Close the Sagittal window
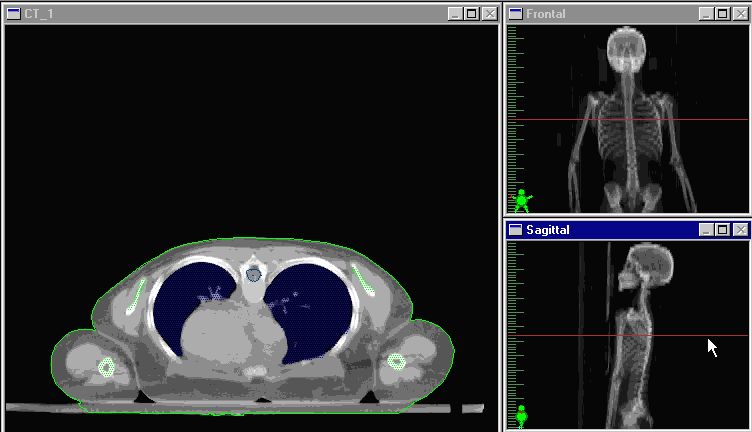This screenshot has width=752, height=432. [x=740, y=230]
